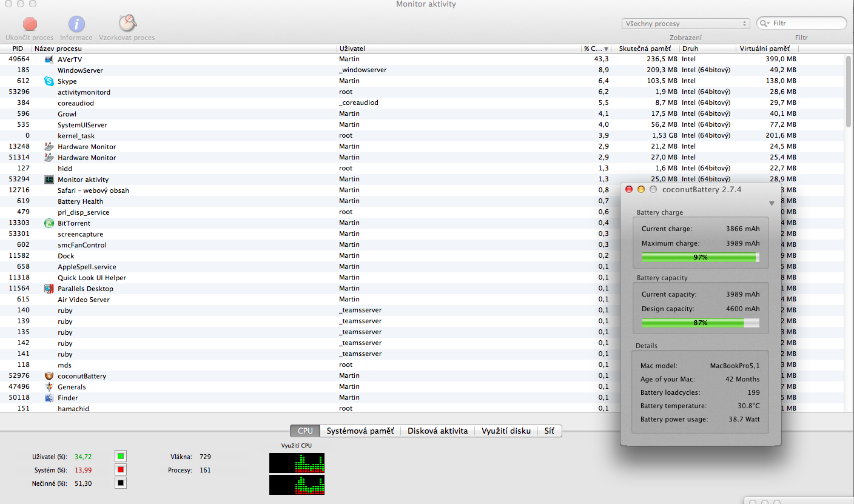The height and width of the screenshot is (504, 854).
Task: Sort by Název procesu column header
Action: tap(184, 49)
